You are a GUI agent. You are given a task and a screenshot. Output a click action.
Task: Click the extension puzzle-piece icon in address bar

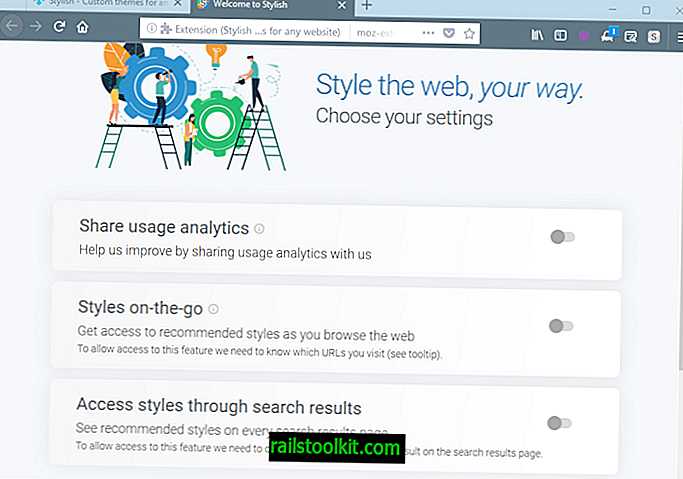(166, 29)
